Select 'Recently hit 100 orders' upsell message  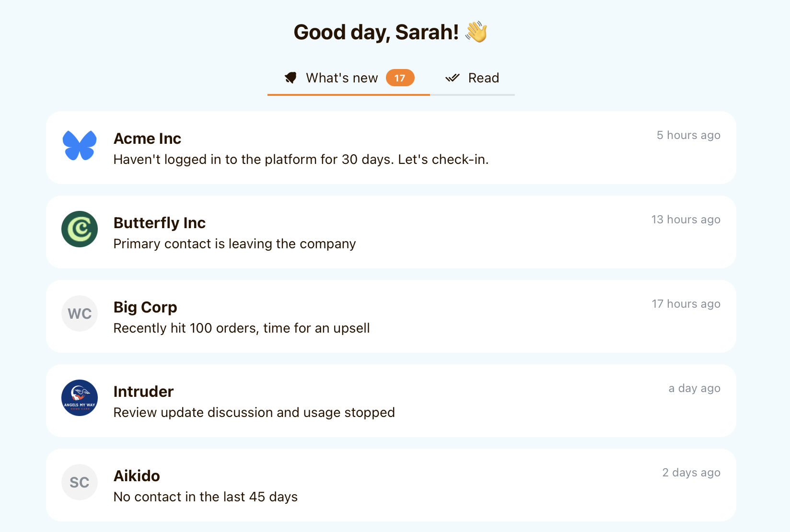[x=241, y=328]
